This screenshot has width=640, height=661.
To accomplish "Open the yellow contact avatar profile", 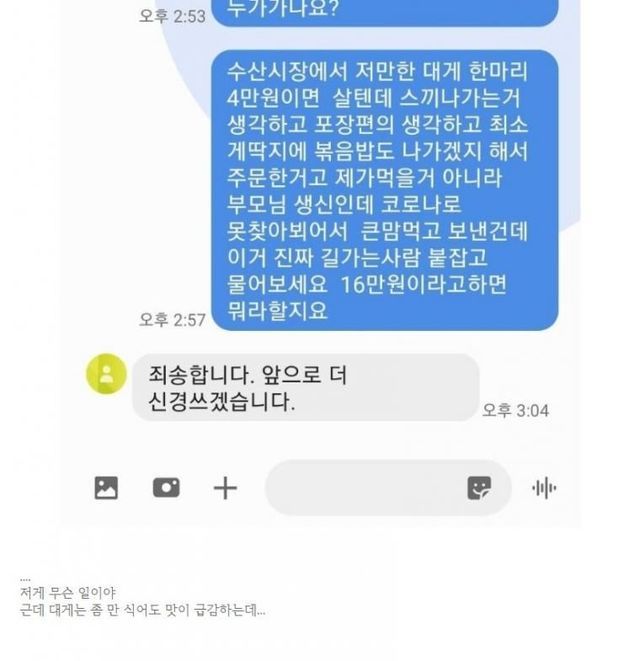I will [107, 373].
